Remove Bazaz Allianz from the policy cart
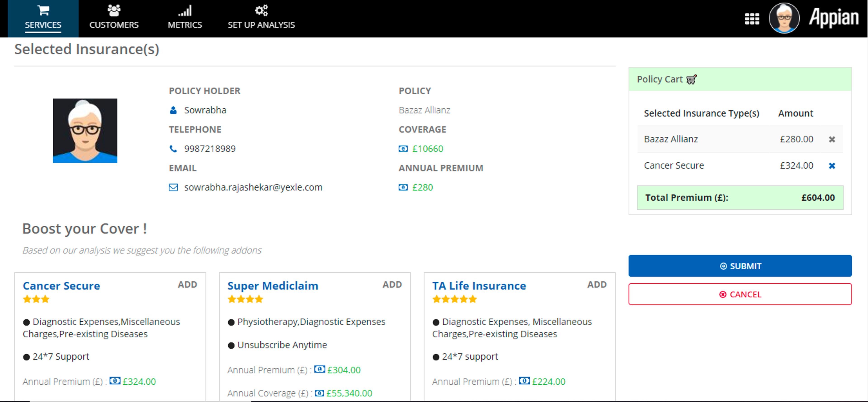 (832, 139)
